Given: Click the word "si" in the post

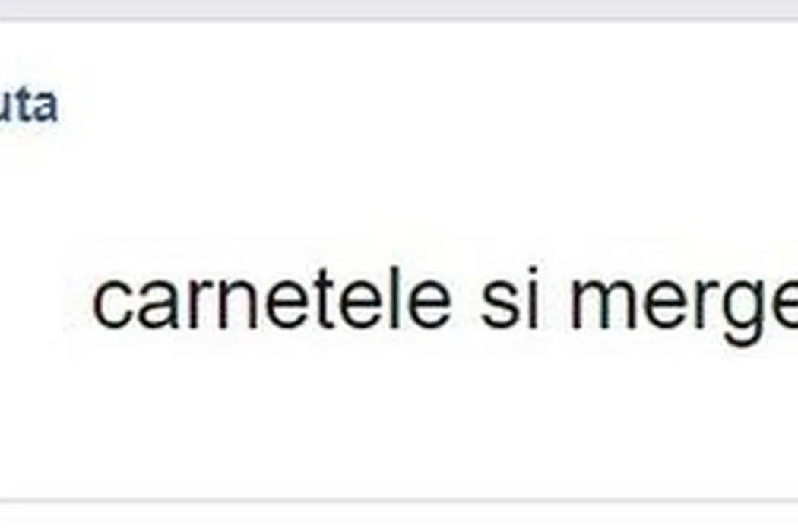Looking at the screenshot, I should click(x=511, y=299).
